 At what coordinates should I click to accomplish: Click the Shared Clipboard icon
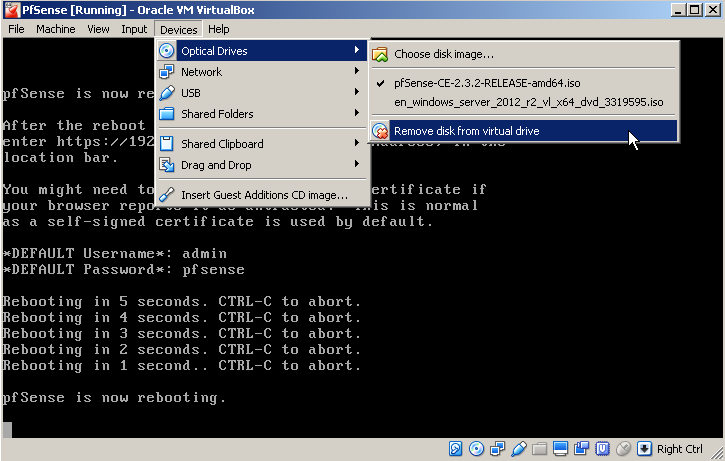166,144
